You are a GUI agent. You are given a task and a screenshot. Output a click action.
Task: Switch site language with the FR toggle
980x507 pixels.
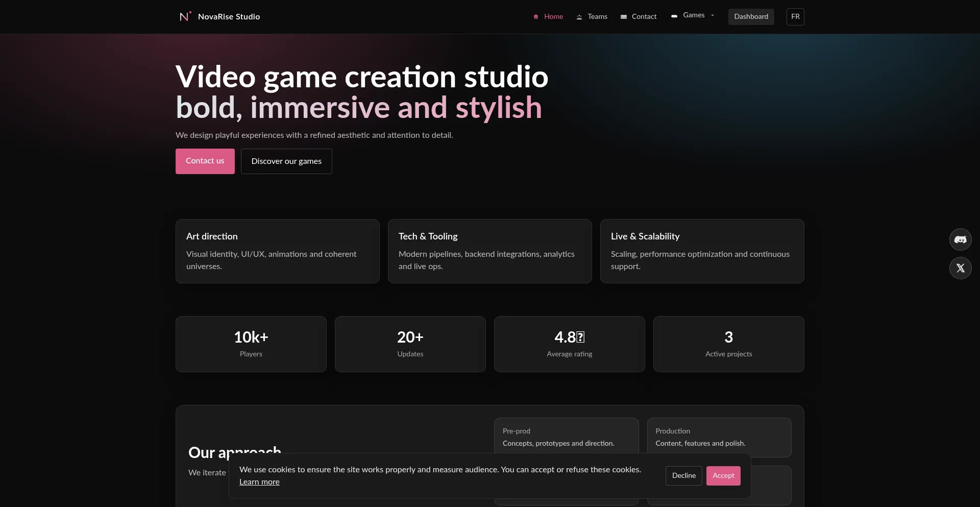pos(795,16)
